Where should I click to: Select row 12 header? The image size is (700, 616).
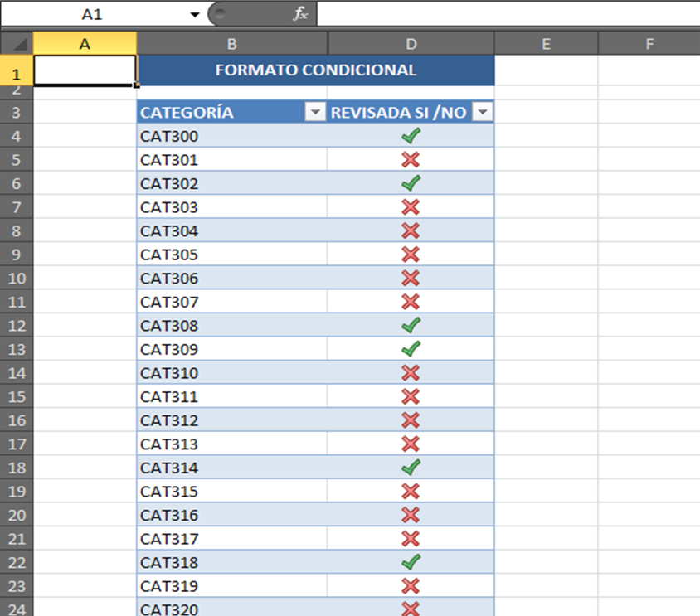tap(17, 326)
